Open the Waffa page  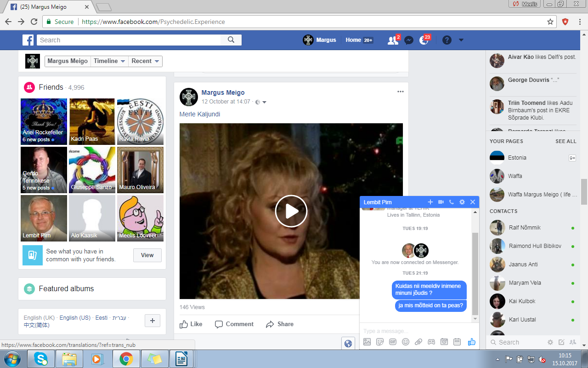tap(532, 176)
